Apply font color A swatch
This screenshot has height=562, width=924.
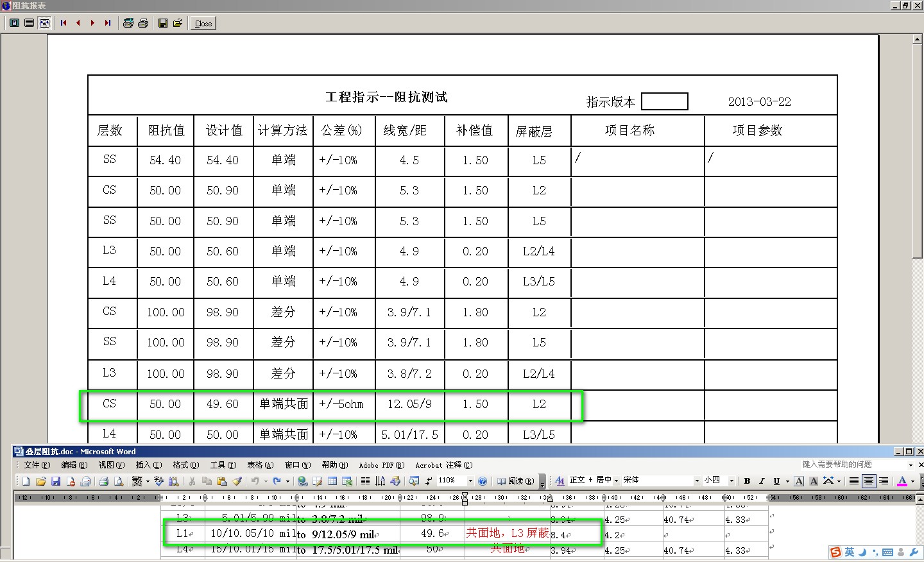pos(902,481)
